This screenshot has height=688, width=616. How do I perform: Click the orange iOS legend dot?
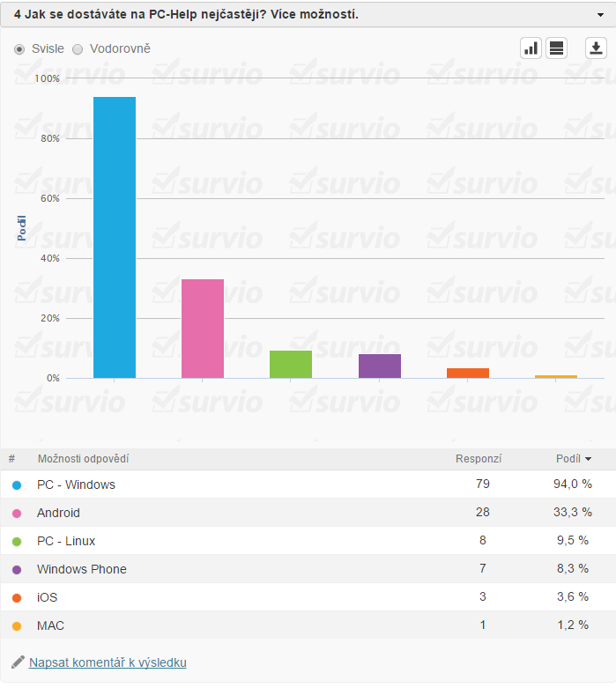pyautogui.click(x=17, y=597)
